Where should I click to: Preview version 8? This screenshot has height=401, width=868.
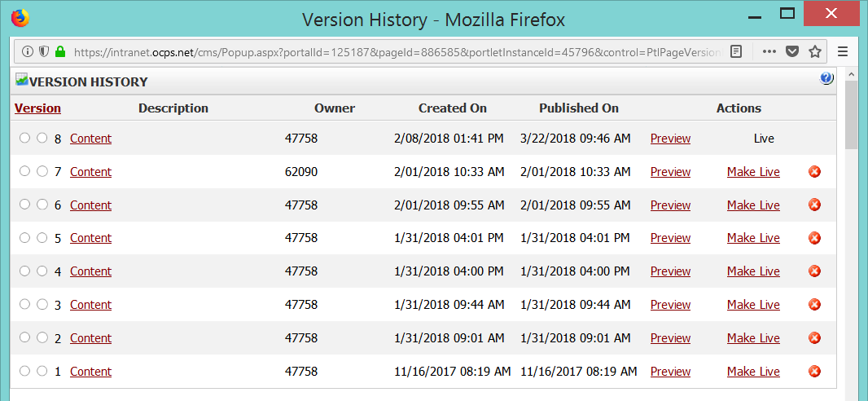pyautogui.click(x=670, y=139)
